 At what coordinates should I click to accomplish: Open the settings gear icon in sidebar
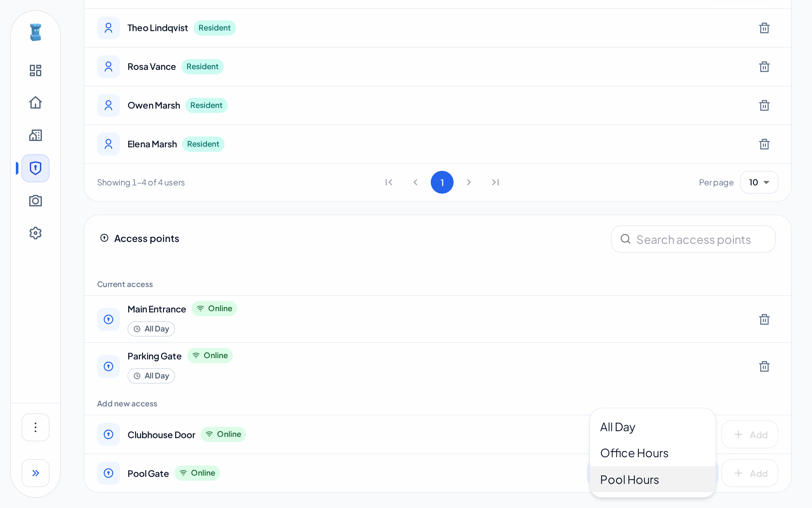(35, 233)
